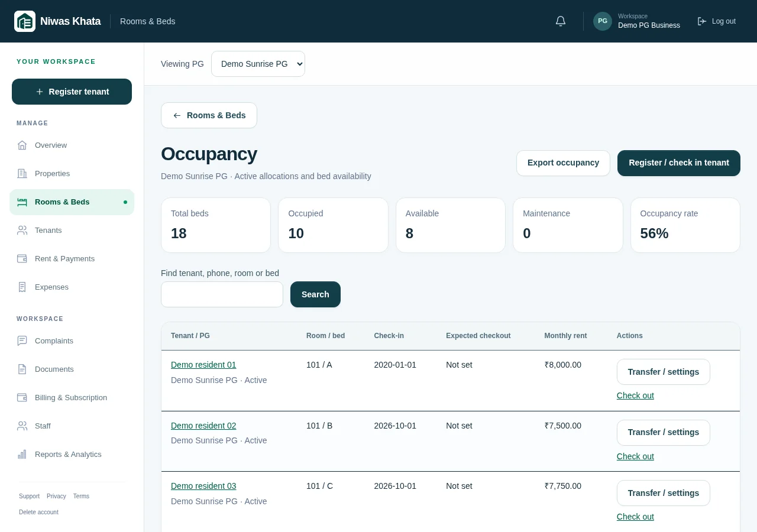
Task: Click the PG workspace avatar
Action: click(603, 21)
